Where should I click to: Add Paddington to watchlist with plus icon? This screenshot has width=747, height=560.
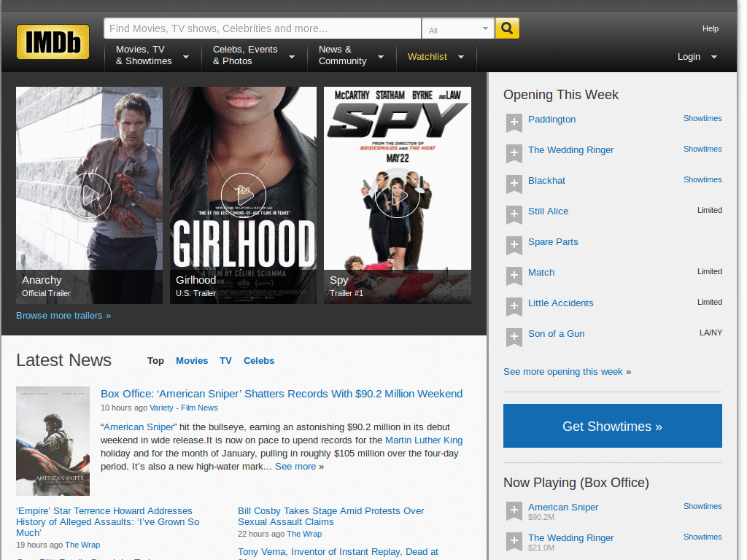[x=514, y=122]
